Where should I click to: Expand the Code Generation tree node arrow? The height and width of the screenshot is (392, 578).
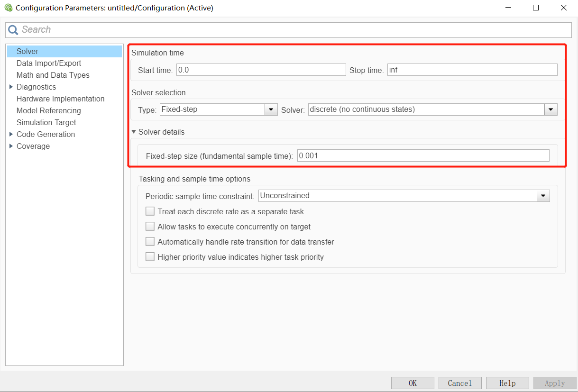click(x=11, y=134)
